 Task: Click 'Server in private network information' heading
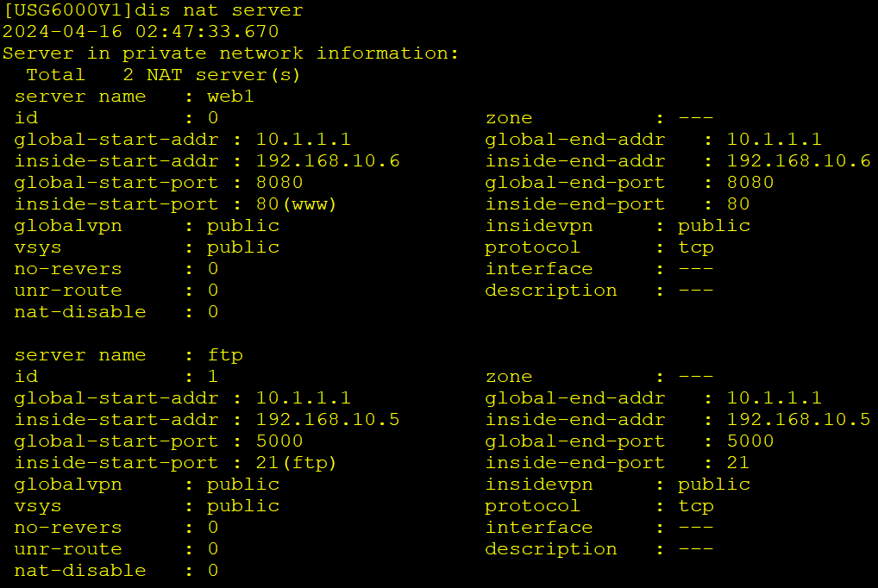pos(230,53)
